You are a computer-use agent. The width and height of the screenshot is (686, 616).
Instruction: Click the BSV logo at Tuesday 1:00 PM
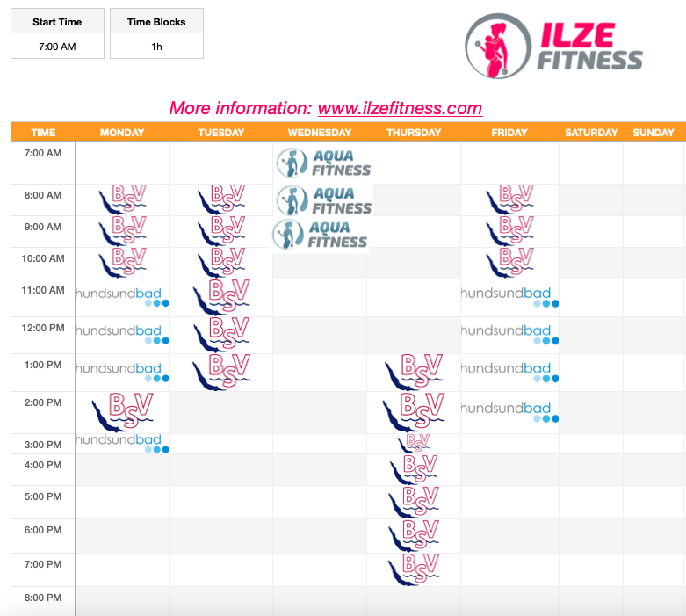pos(221,372)
